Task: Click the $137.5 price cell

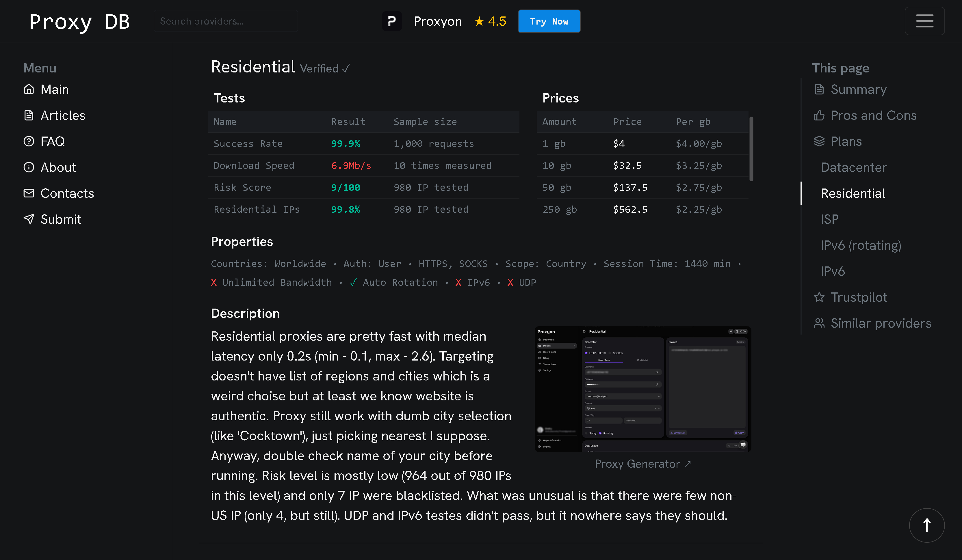Action: (630, 187)
